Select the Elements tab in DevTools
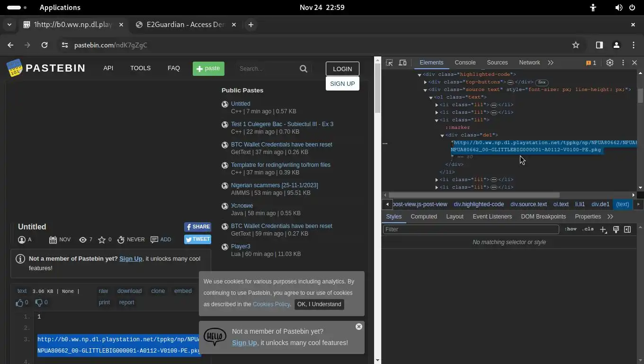The image size is (644, 364). pyautogui.click(x=431, y=63)
